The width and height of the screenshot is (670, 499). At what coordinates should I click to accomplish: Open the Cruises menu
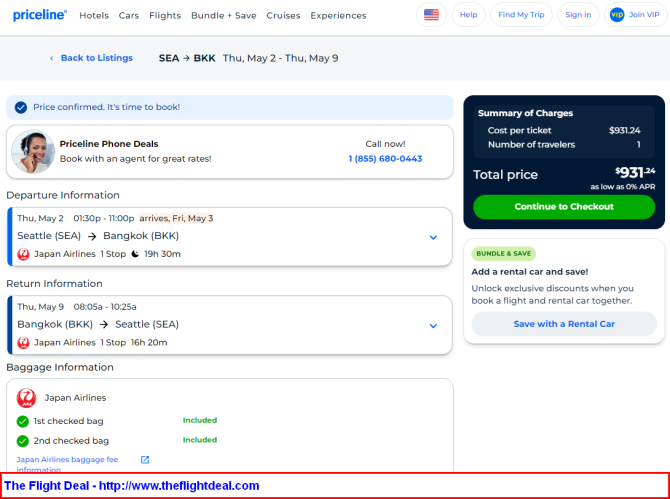[x=283, y=15]
